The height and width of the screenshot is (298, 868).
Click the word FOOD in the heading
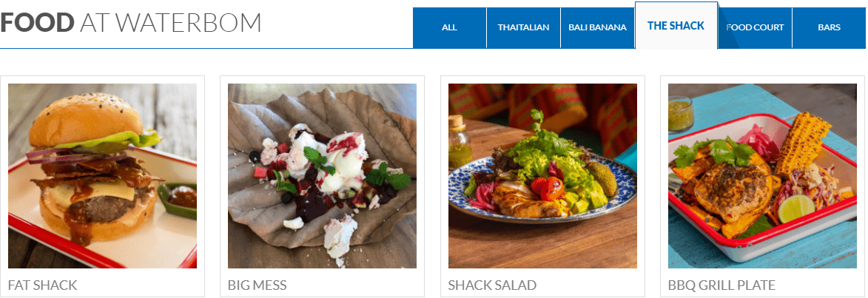pos(37,23)
